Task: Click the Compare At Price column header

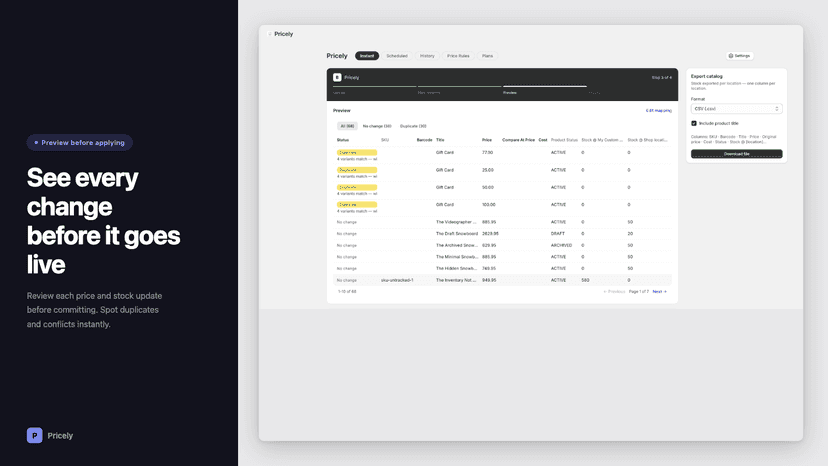Action: [x=519, y=140]
